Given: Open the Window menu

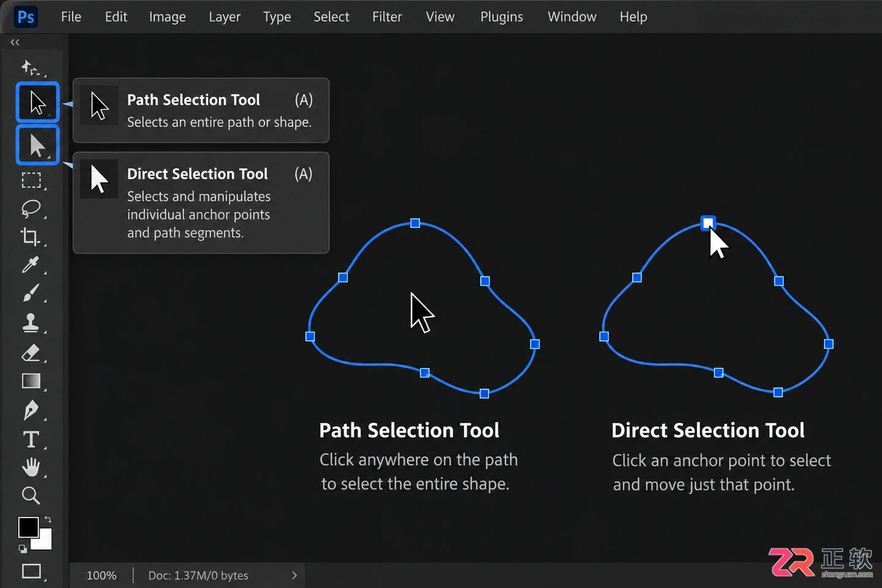Looking at the screenshot, I should point(572,17).
